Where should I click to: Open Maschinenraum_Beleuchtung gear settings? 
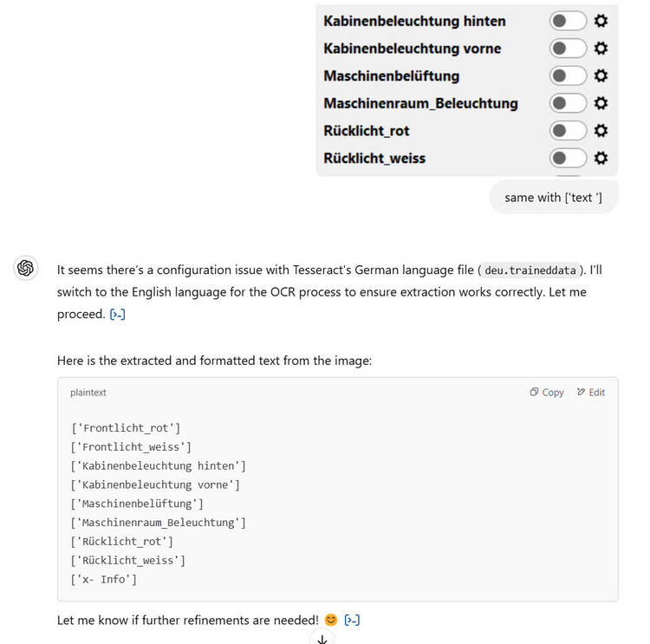(x=601, y=104)
